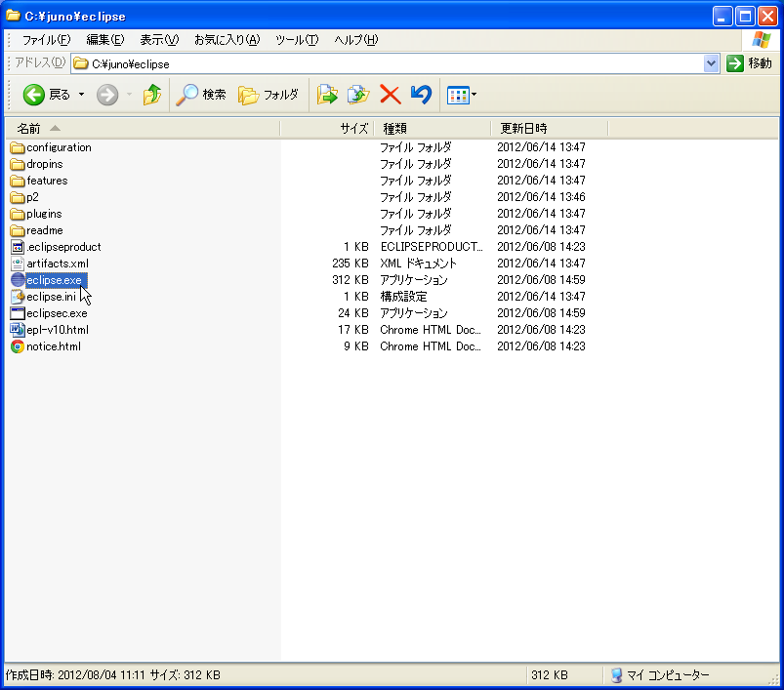
Task: Click the red X Delete icon
Action: 390,95
